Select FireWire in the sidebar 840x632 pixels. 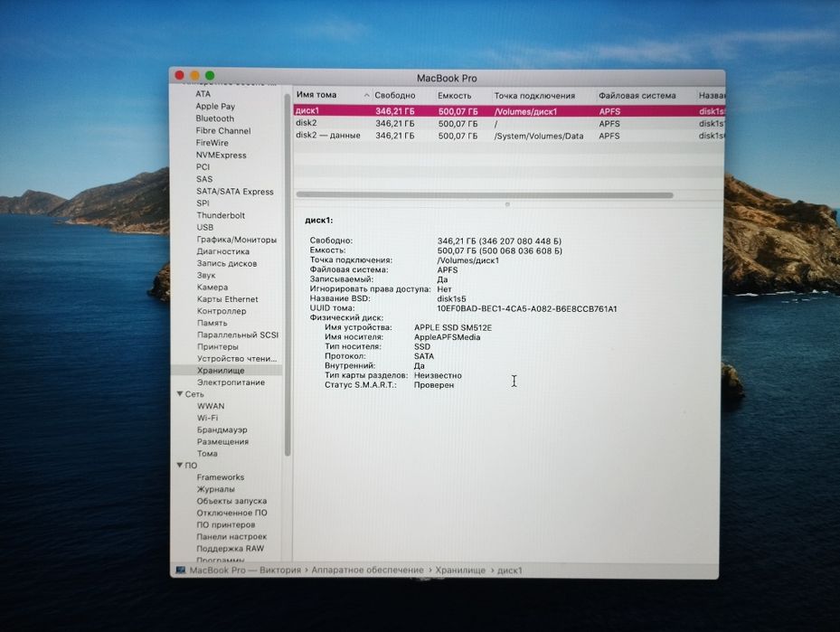[x=212, y=143]
